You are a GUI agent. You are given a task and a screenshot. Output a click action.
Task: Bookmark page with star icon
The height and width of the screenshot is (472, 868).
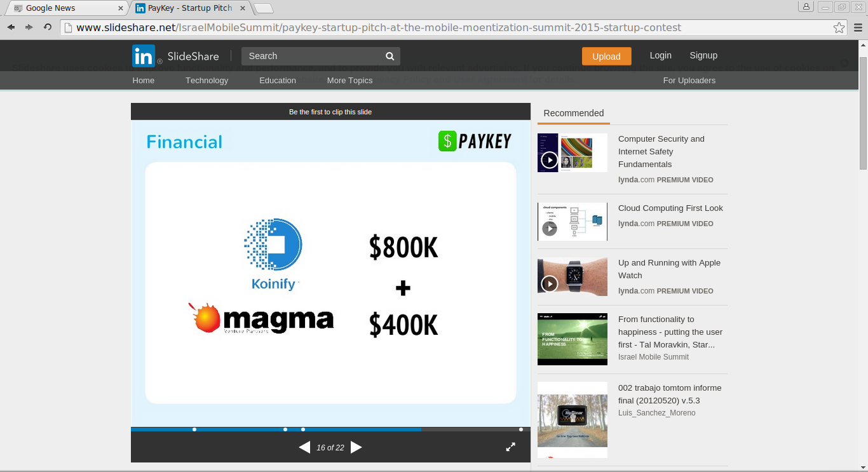tap(839, 27)
